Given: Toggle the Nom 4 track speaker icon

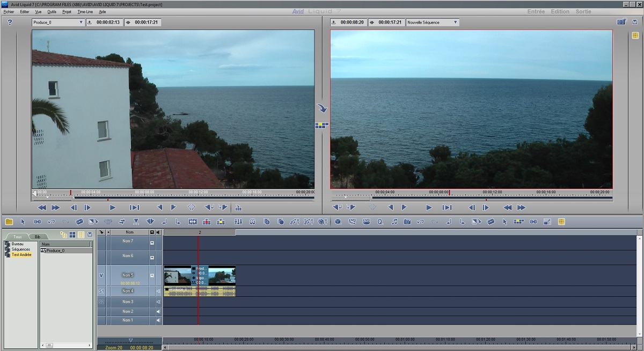Looking at the screenshot, I should [x=158, y=291].
